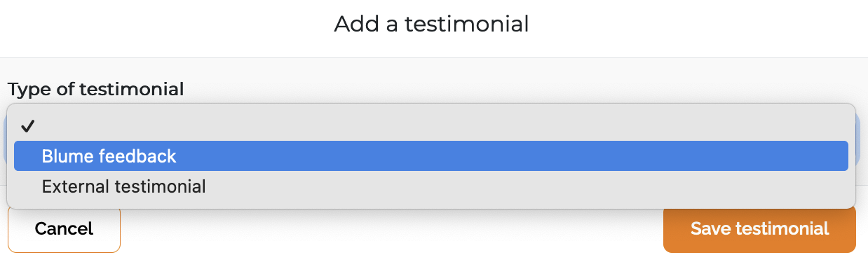Select the Blume feedback option
The width and height of the screenshot is (868, 262).
coord(430,156)
